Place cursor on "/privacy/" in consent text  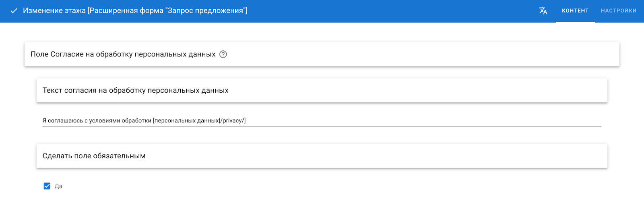[x=233, y=121]
